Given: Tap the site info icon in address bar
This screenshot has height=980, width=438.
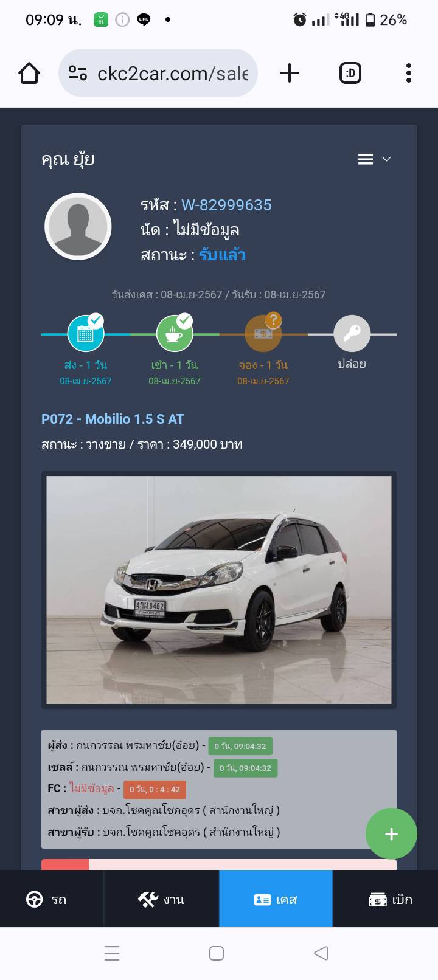Looking at the screenshot, I should (78, 73).
